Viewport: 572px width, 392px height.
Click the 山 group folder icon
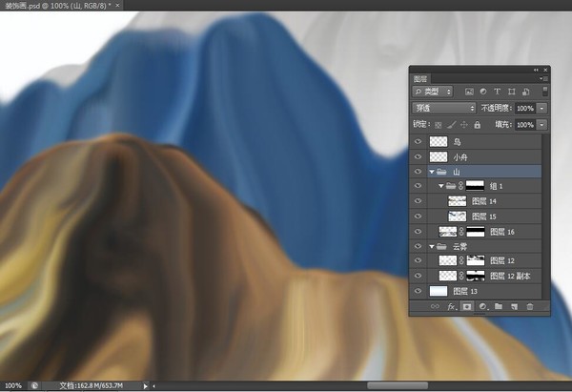(441, 171)
